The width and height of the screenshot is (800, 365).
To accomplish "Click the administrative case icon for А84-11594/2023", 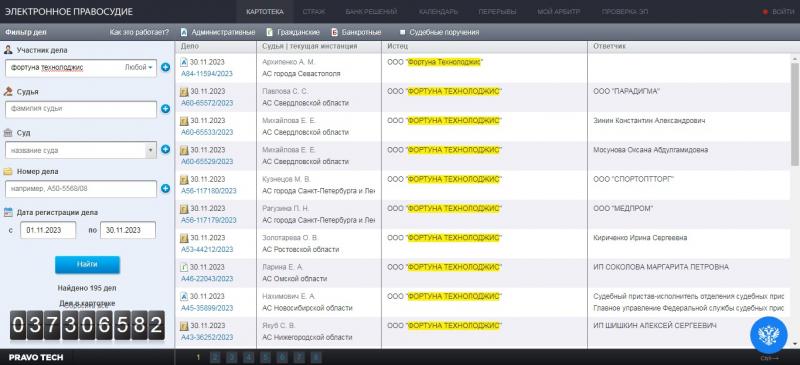I will pyautogui.click(x=185, y=62).
